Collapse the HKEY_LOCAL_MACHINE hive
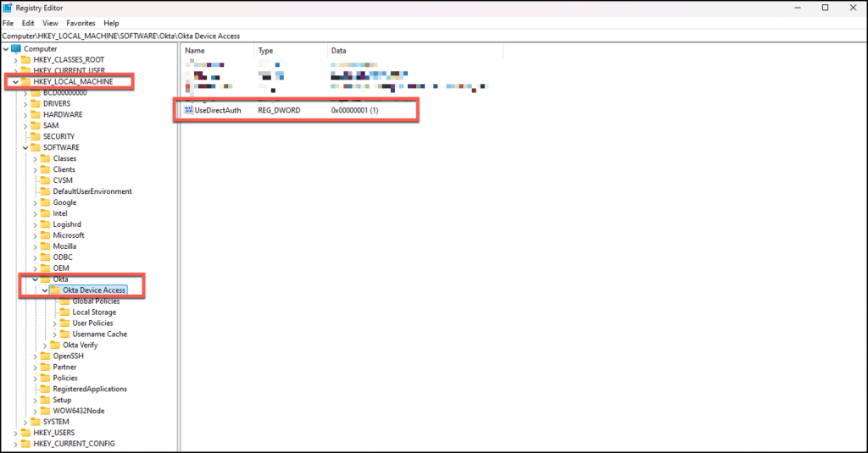 [x=15, y=81]
